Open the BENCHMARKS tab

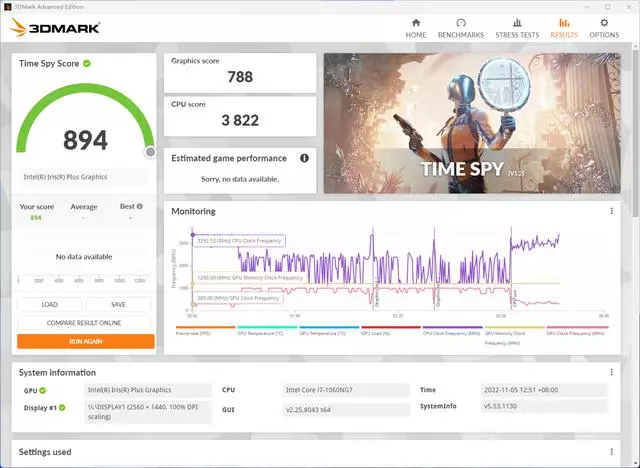461,29
